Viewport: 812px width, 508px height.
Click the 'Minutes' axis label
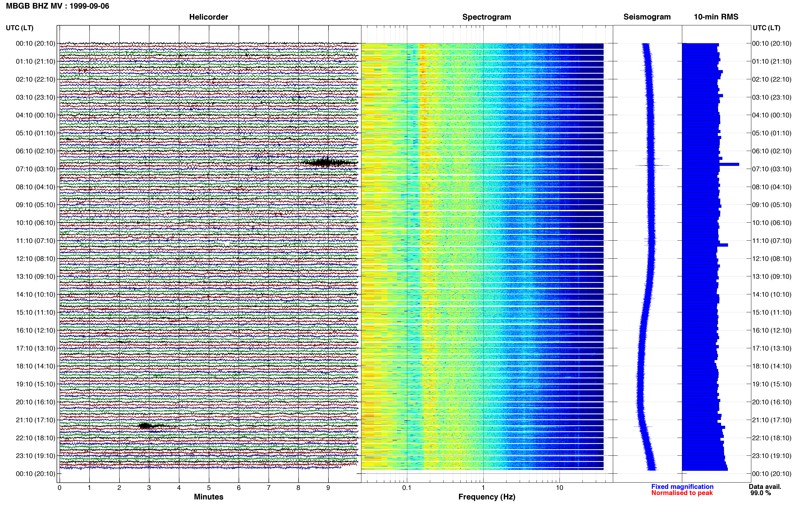(209, 497)
